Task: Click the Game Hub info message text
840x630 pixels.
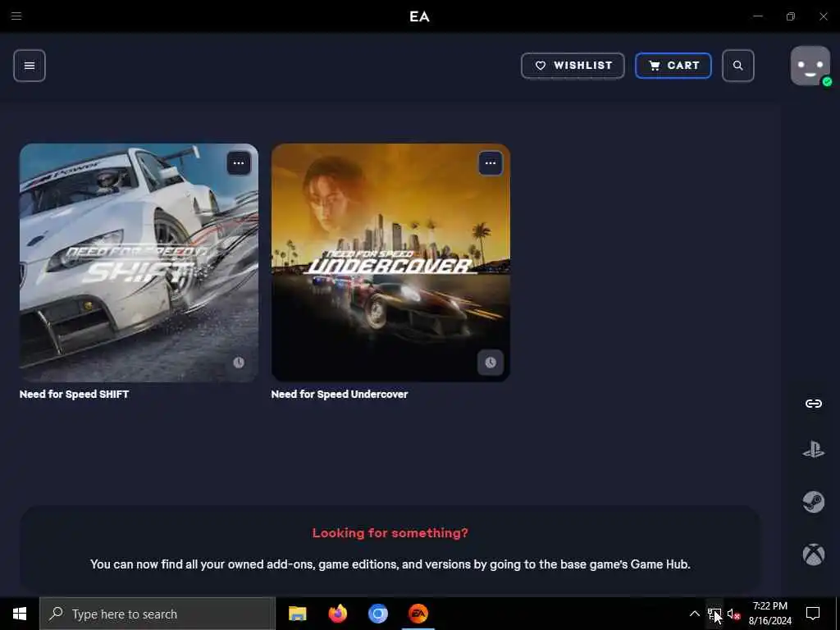Action: point(390,564)
